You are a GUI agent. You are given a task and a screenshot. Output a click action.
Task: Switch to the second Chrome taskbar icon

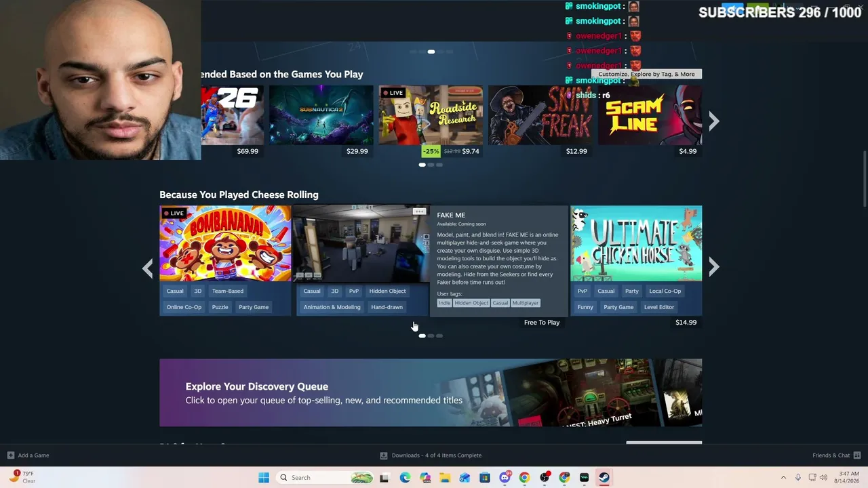[x=564, y=478]
